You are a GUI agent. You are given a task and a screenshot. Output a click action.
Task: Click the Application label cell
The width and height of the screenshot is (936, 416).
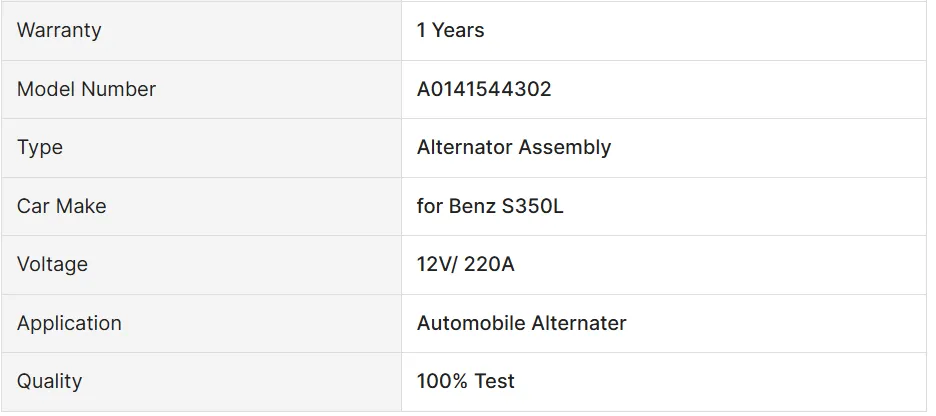pyautogui.click(x=69, y=323)
